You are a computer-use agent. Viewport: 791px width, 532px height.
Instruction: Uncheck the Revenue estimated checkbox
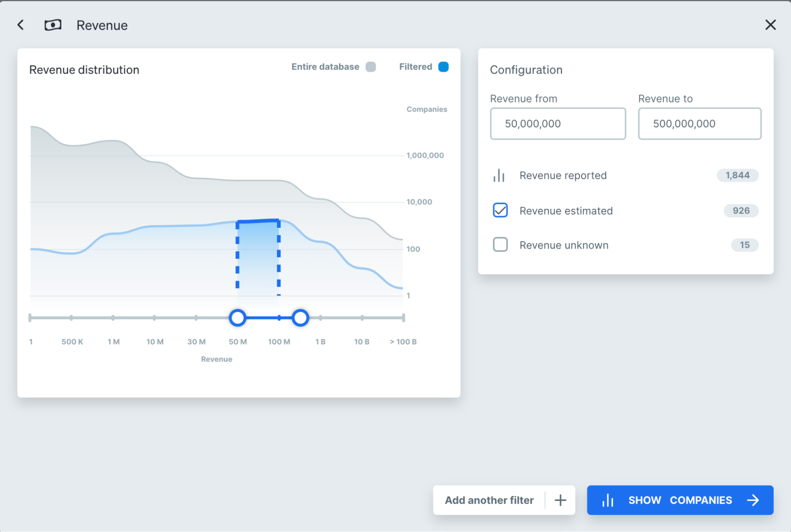(x=500, y=210)
